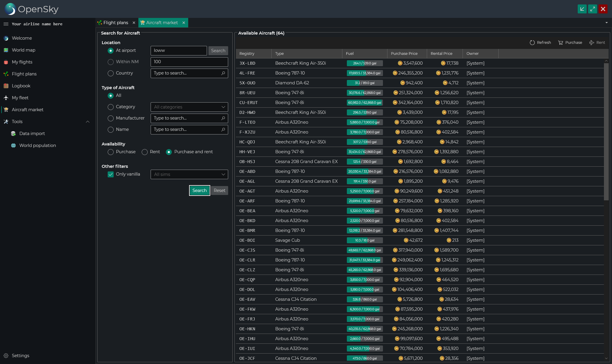Click the Purchase cart icon

(560, 43)
